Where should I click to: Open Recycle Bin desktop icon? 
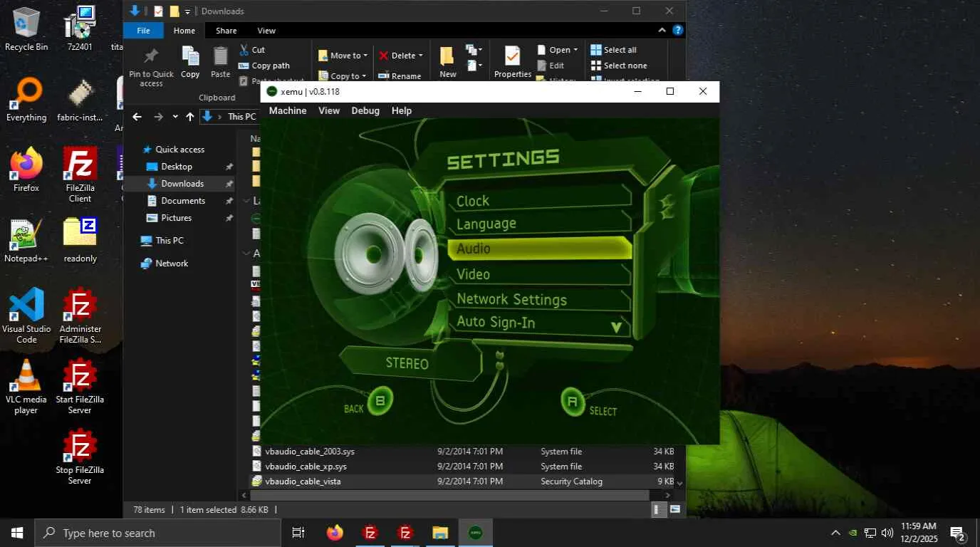point(26,30)
